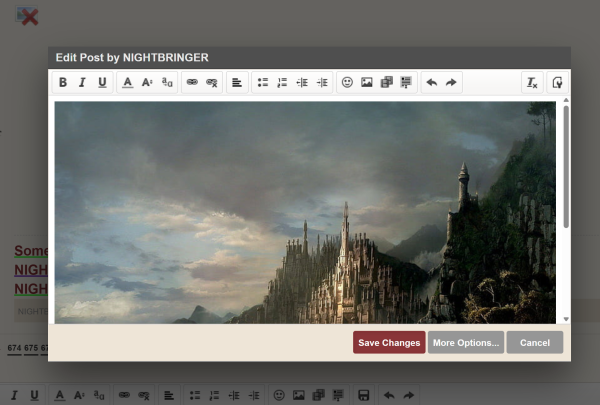Click the editor's vertical scrollbar thumb
Image resolution: width=600 pixels, height=405 pixels.
(x=566, y=167)
